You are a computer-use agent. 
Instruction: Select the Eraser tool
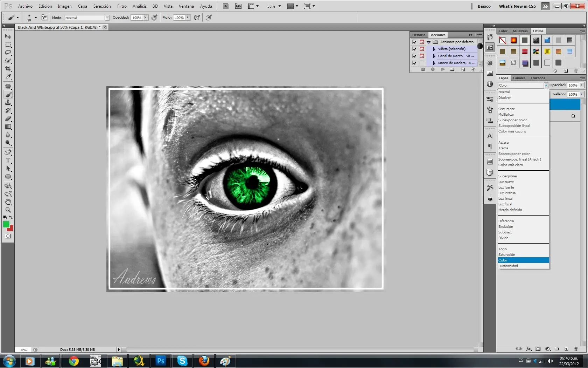point(8,119)
